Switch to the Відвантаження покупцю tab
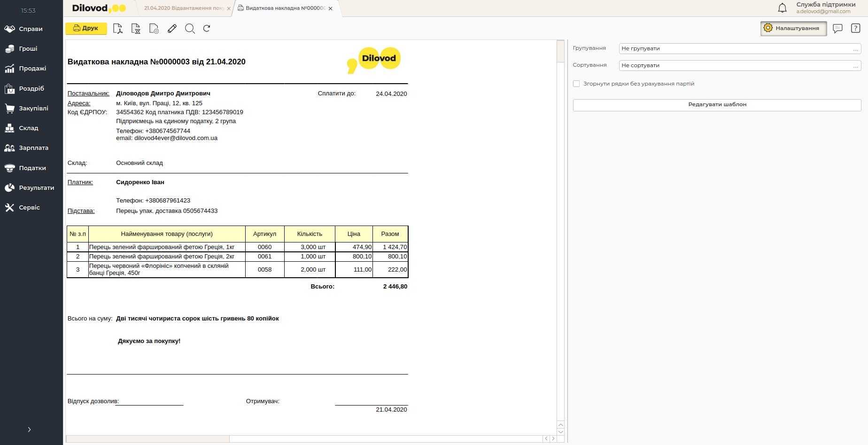868x445 pixels. (x=183, y=8)
